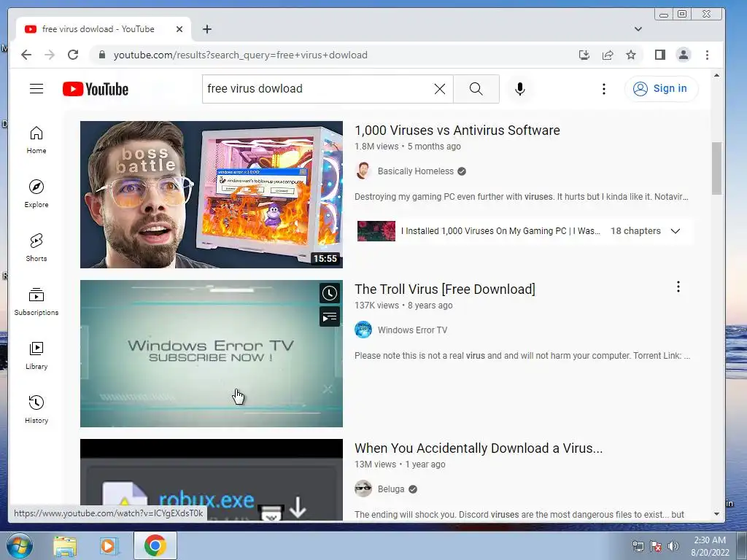Add Troll Virus video to Watch later
Image resolution: width=747 pixels, height=560 pixels.
pos(329,293)
